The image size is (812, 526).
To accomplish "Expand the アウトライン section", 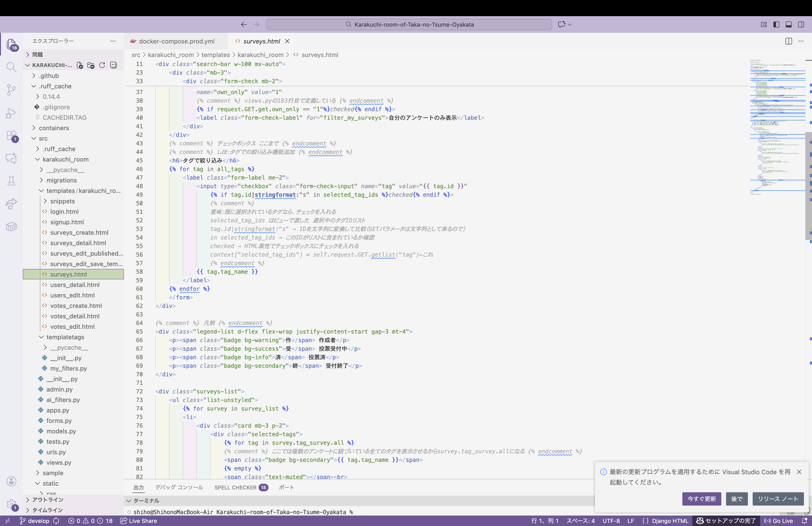I will pyautogui.click(x=47, y=500).
